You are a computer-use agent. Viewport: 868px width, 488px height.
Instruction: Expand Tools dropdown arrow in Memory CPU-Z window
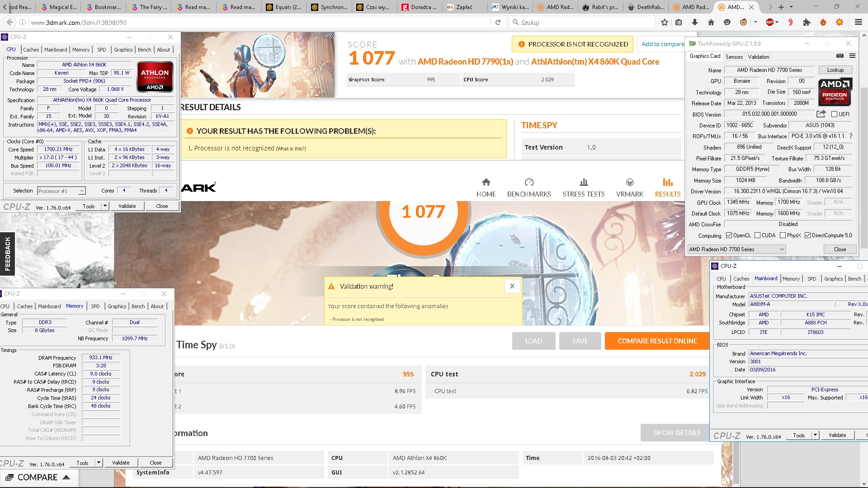99,463
